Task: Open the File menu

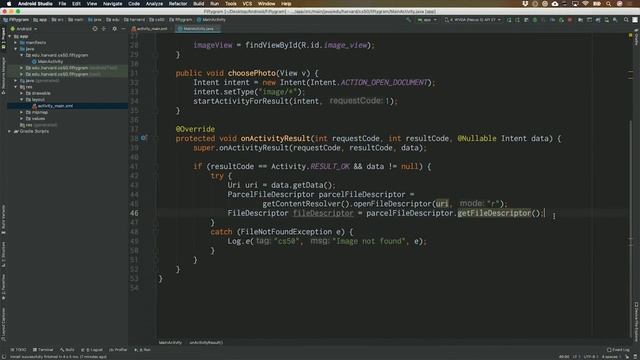Action: 62,4
